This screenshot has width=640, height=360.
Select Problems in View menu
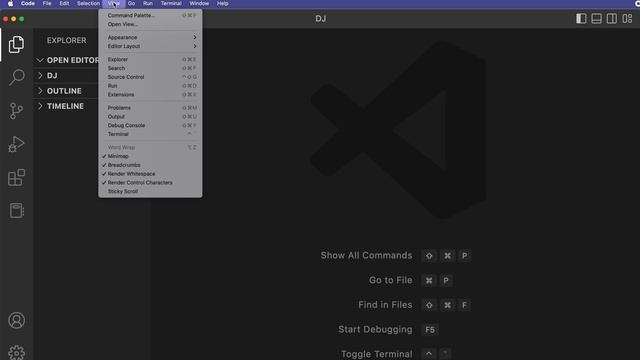click(150, 108)
